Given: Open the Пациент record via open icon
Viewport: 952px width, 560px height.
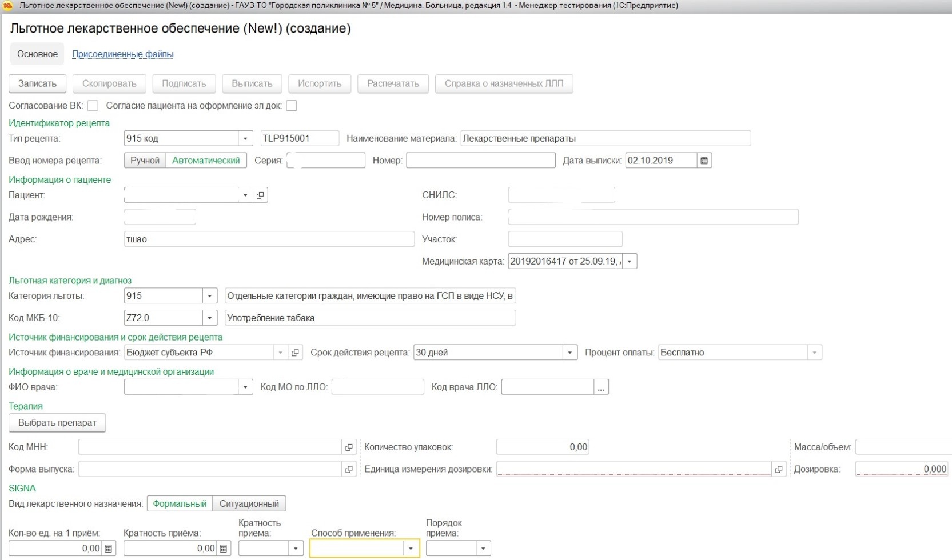Looking at the screenshot, I should [x=260, y=195].
